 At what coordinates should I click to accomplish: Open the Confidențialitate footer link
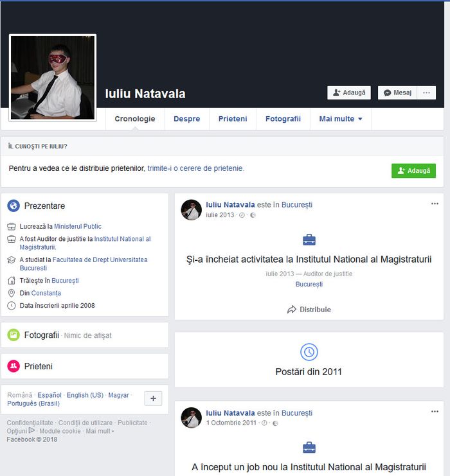[30, 423]
